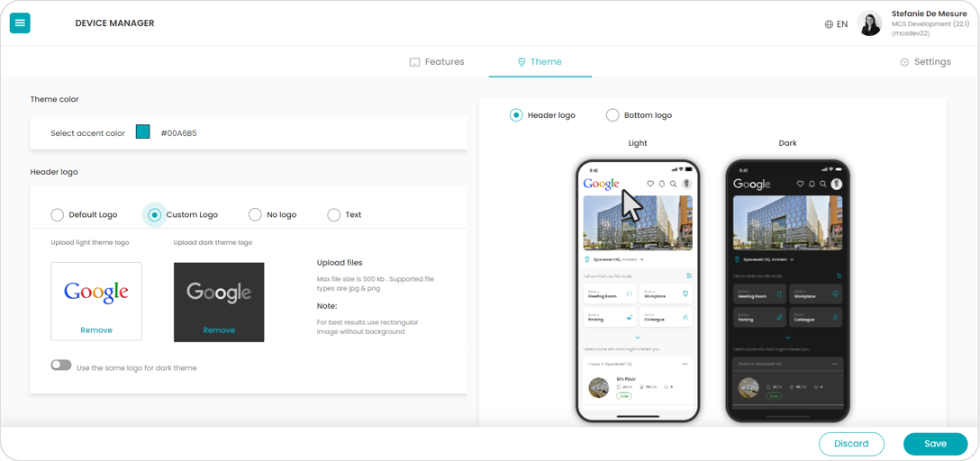The height and width of the screenshot is (461, 980).
Task: Click the floor photo thumbnail in Dark preview
Action: [x=749, y=387]
